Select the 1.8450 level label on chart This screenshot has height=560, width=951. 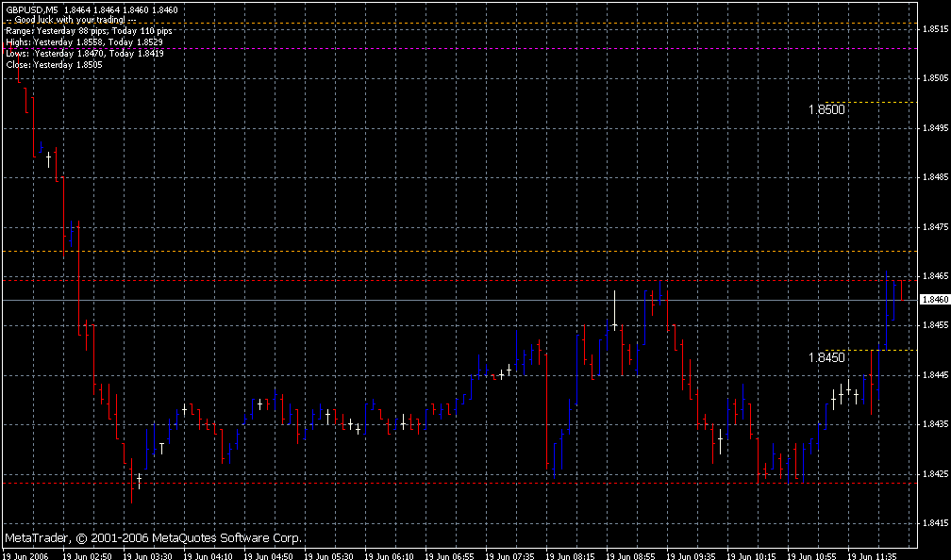[x=826, y=357]
